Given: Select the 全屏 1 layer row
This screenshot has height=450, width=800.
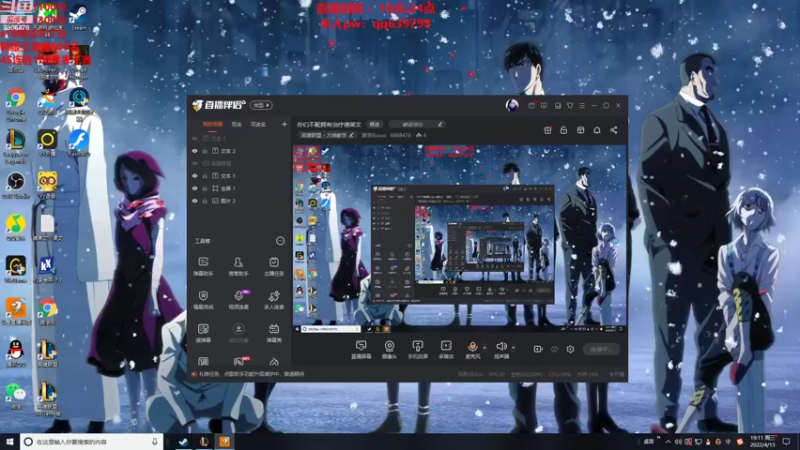Looking at the screenshot, I should [239, 188].
